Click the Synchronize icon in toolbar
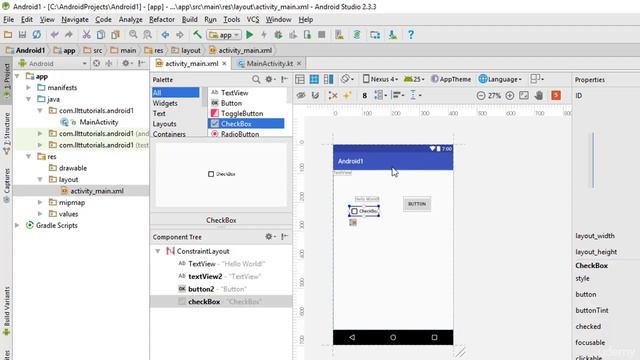The height and width of the screenshot is (360, 640). (37, 35)
